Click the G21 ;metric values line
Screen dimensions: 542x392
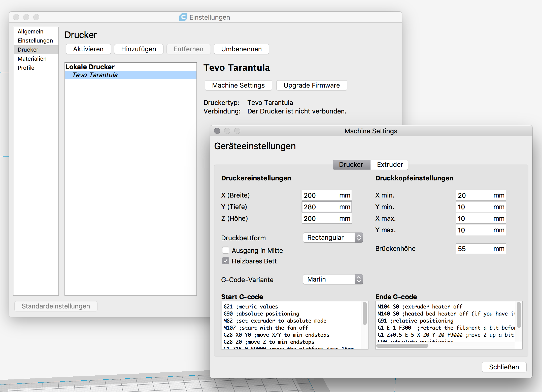(251, 306)
